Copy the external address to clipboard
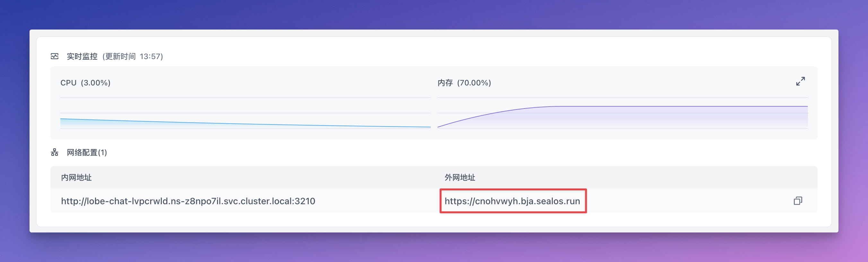The height and width of the screenshot is (262, 868). coord(798,201)
